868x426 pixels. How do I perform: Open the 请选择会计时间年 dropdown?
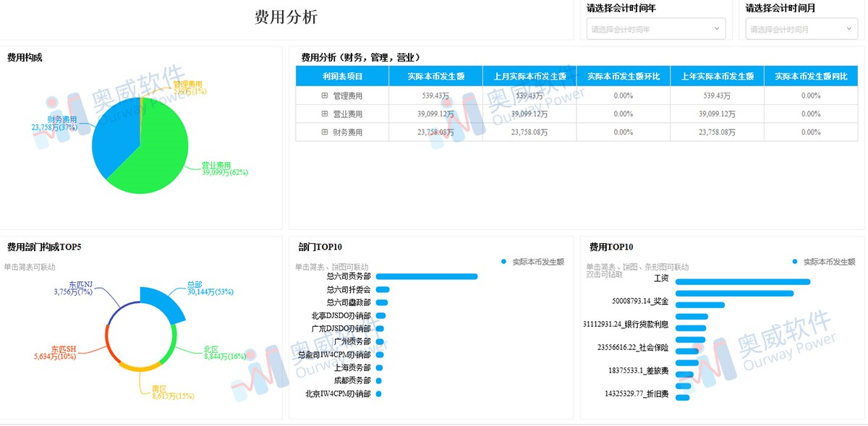(655, 29)
